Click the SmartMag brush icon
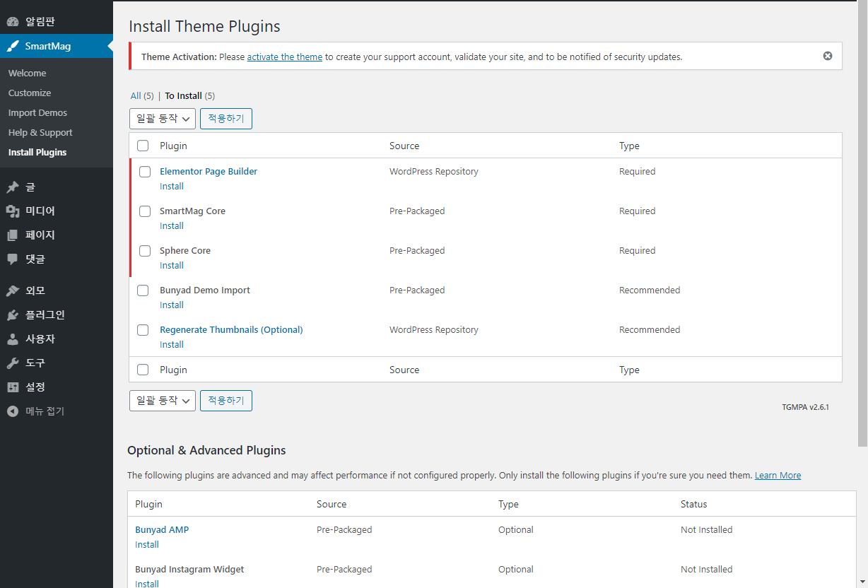 coord(13,47)
